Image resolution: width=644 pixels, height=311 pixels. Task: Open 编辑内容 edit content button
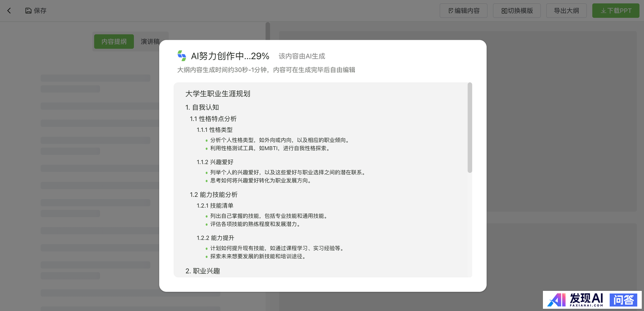pos(464,10)
